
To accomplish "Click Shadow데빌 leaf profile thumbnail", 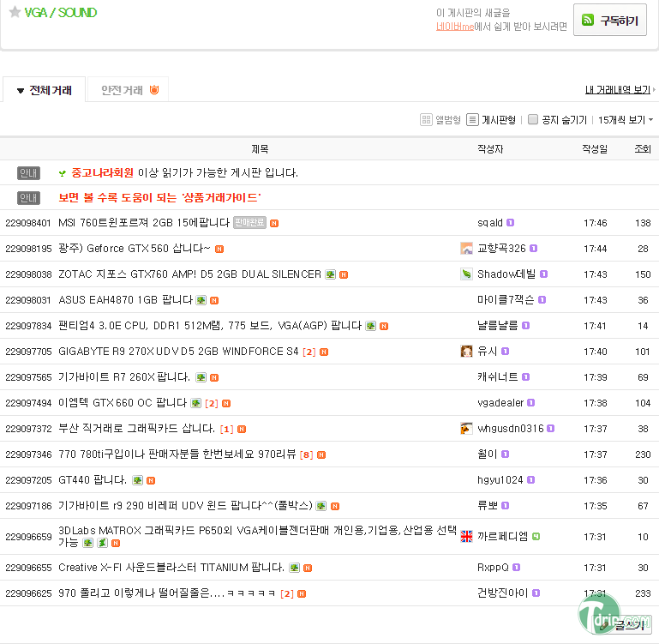I will pyautogui.click(x=466, y=274).
